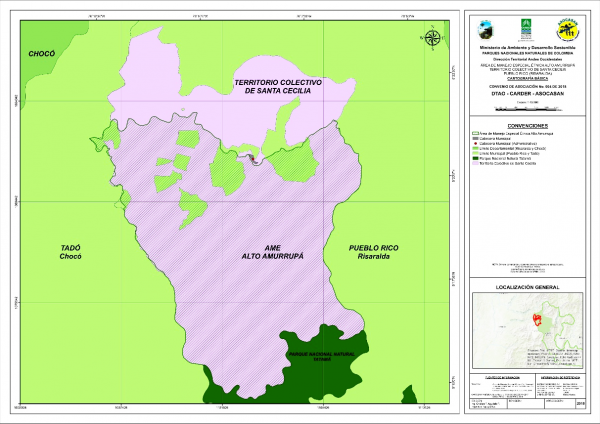Click the PUEBLO RICO Risaralda map label
Viewport: 600px width, 424px height.
point(373,252)
